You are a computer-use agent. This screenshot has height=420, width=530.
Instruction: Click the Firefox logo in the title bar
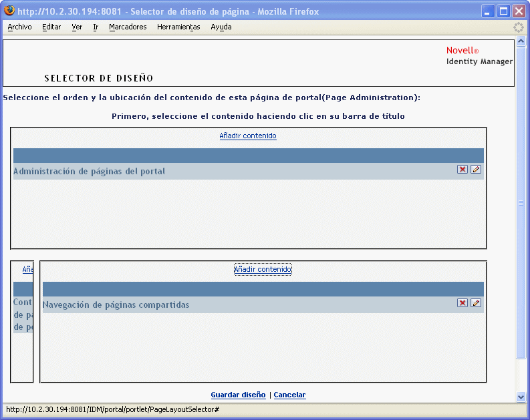pos(9,11)
